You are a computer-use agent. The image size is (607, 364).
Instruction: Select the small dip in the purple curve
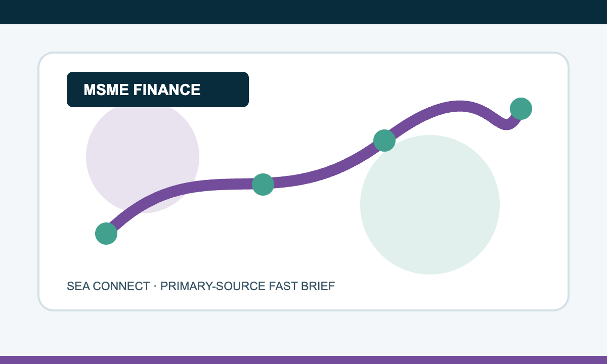(506, 124)
